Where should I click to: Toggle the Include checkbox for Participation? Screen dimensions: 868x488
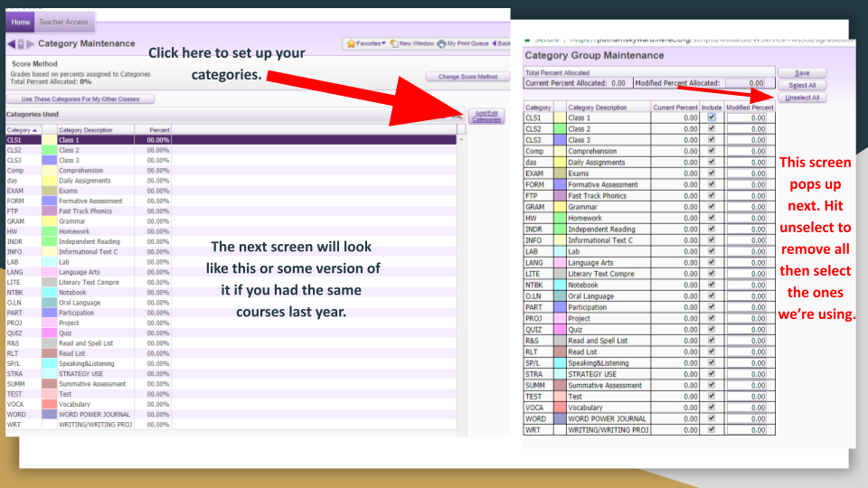tap(712, 306)
